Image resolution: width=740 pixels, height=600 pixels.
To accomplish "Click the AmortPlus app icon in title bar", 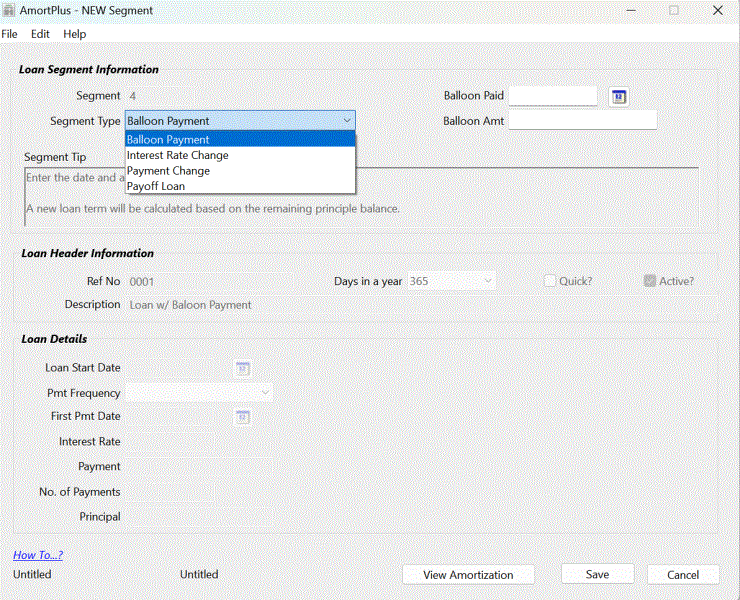I will pyautogui.click(x=8, y=10).
